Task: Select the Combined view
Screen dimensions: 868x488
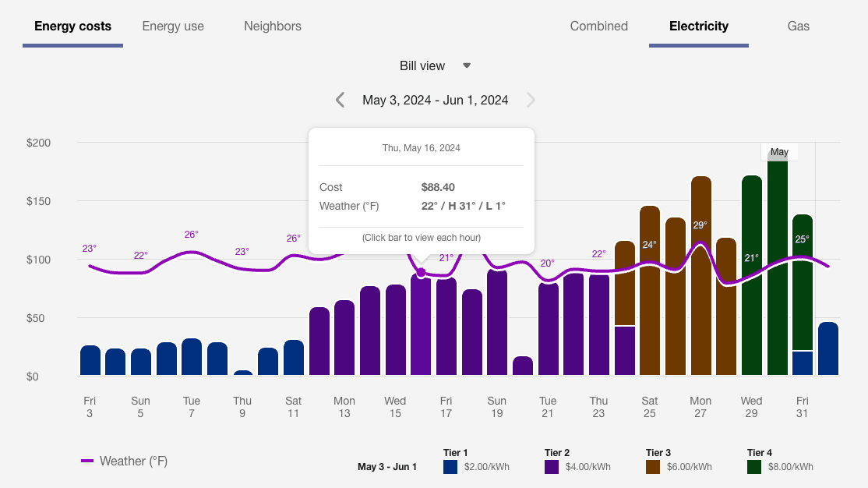Action: (x=598, y=26)
